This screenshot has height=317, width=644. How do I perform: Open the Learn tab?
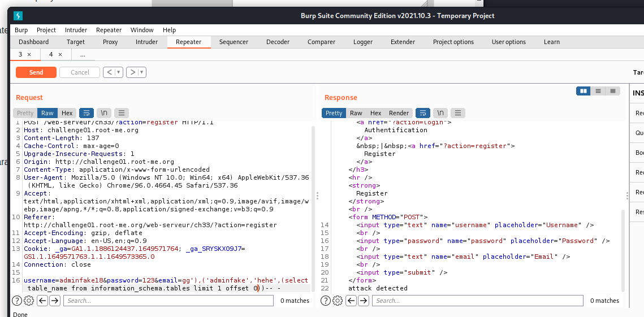[552, 42]
